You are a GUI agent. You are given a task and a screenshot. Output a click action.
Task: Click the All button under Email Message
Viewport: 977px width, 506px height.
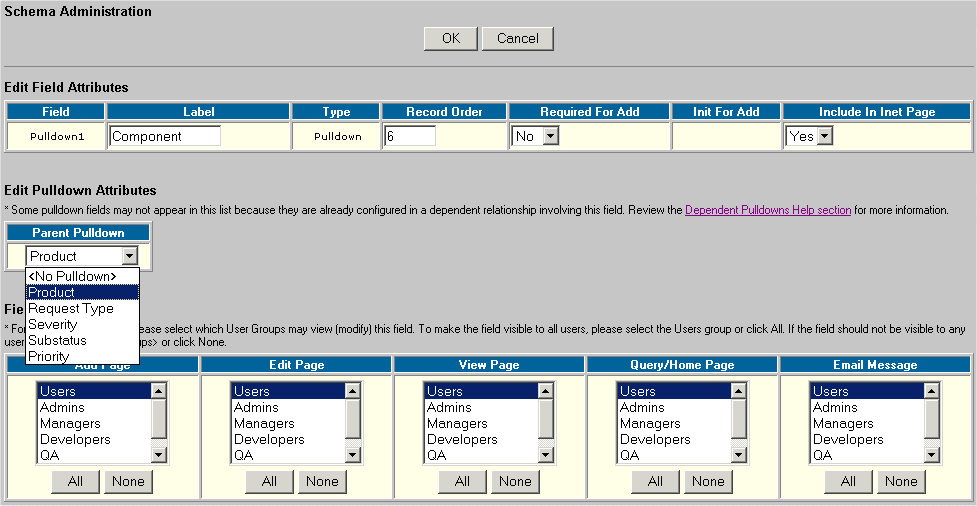coord(848,481)
